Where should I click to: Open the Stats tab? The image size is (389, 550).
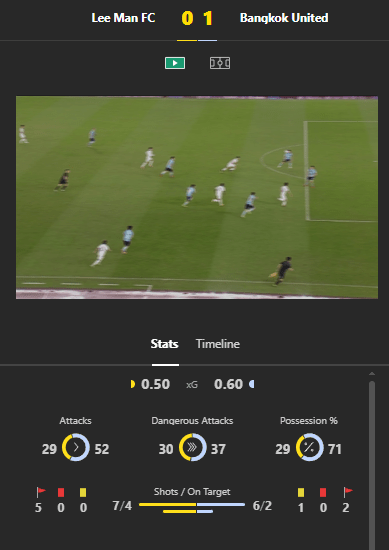click(165, 344)
